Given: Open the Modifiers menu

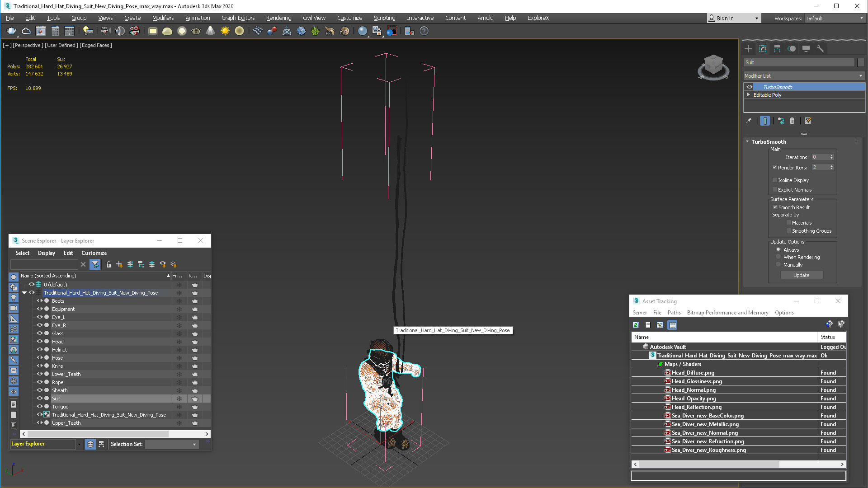Looking at the screenshot, I should 163,18.
